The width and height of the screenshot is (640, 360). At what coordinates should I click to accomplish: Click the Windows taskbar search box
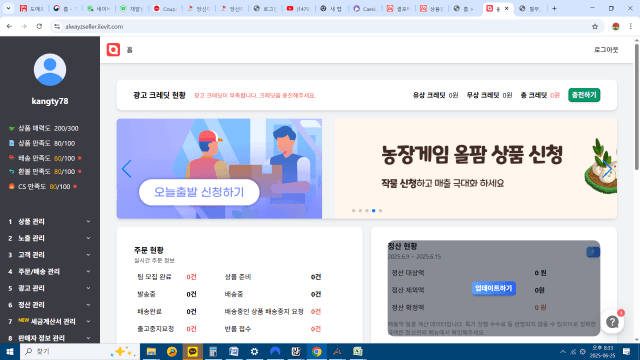click(x=80, y=351)
